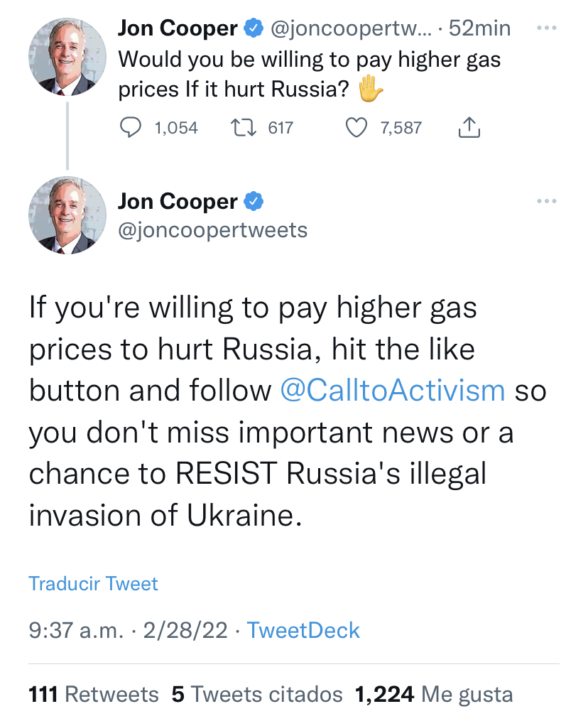Click the 52min timestamp
588x721 pixels.
click(x=480, y=28)
